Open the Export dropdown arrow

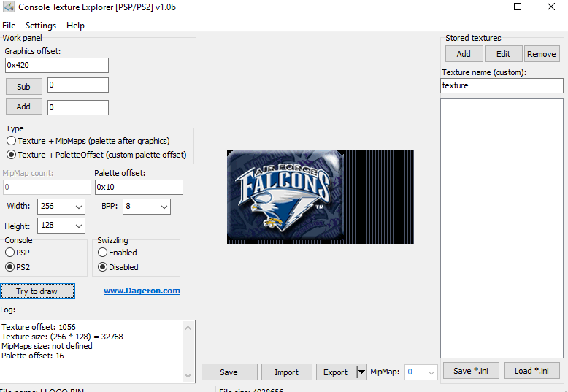(x=361, y=372)
